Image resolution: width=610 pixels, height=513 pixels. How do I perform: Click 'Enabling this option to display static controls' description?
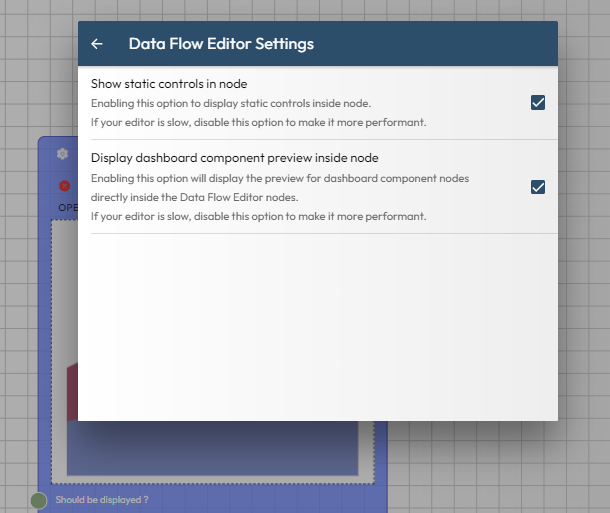click(x=231, y=103)
